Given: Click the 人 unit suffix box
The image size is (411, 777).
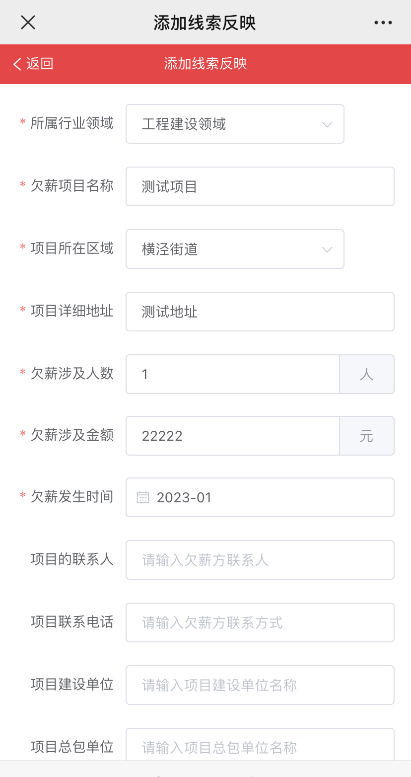Looking at the screenshot, I should tap(367, 374).
